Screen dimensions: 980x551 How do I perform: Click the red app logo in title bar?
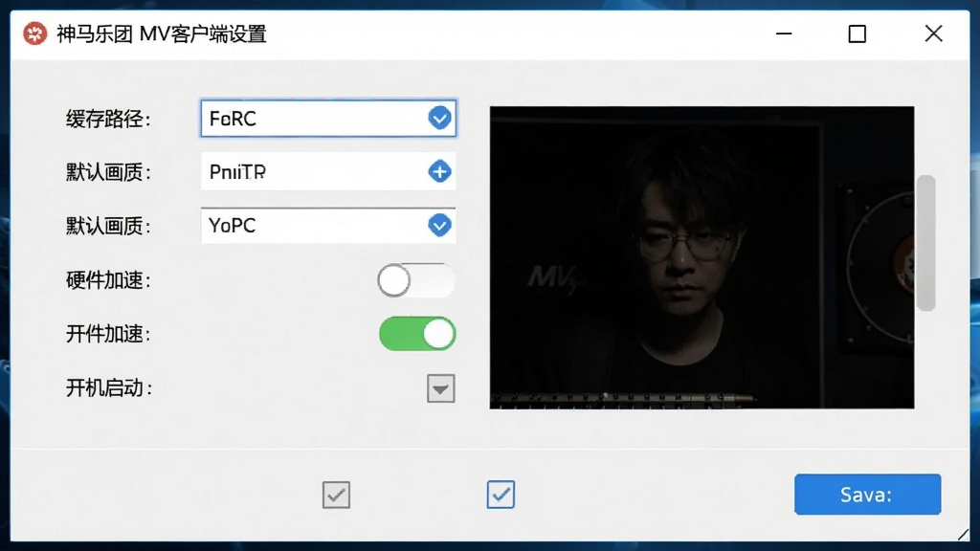(x=35, y=33)
